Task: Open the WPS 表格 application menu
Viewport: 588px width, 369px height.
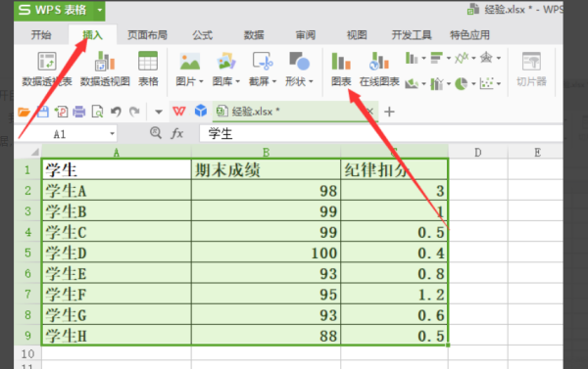Action: tap(54, 10)
